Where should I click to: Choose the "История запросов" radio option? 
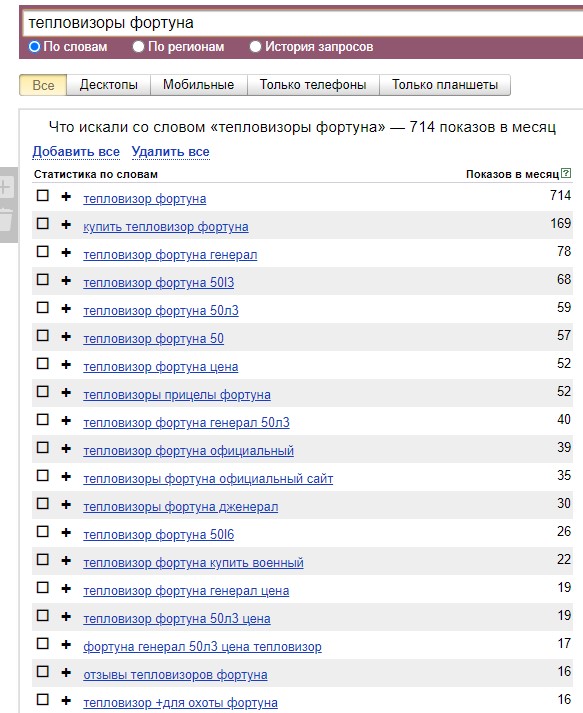[256, 46]
